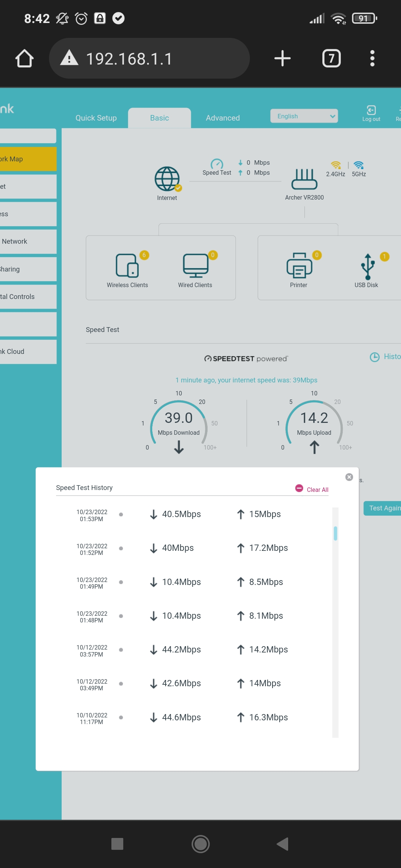This screenshot has width=401, height=868.
Task: Open the Wired Clients monitor icon
Action: click(x=195, y=265)
